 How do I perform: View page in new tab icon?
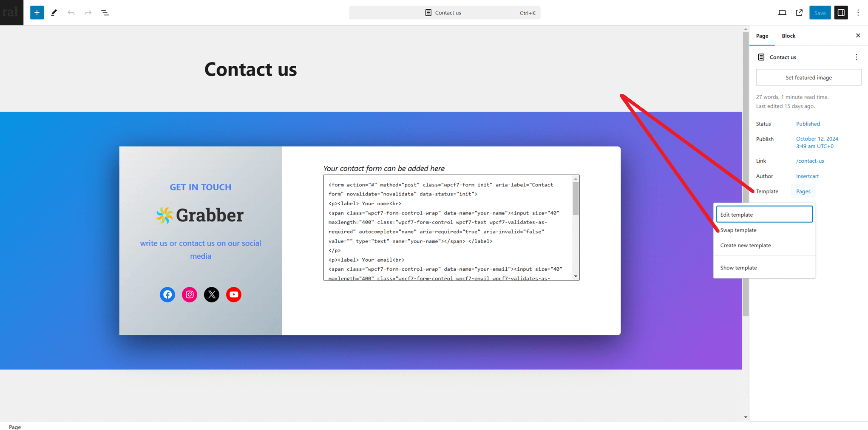799,13
